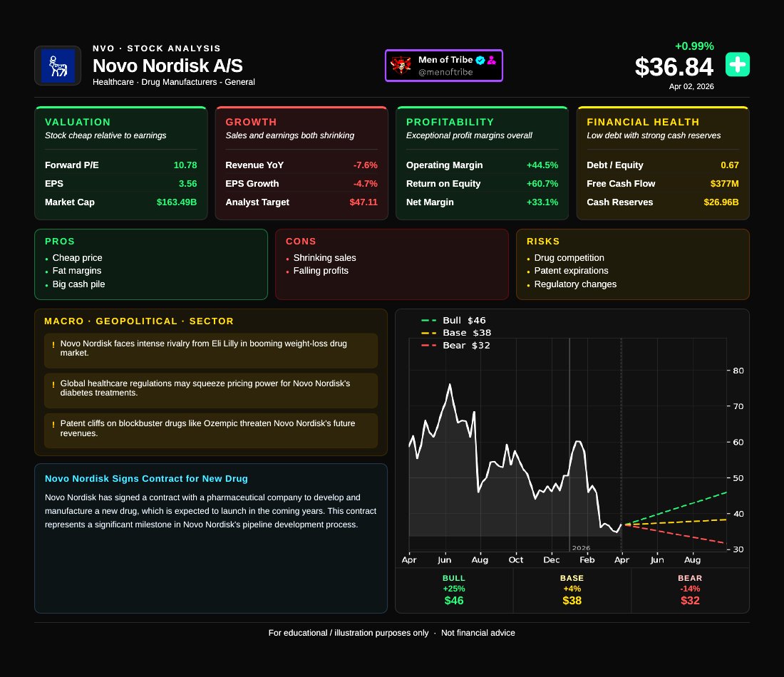Click the blue verified badge icon

tap(480, 60)
